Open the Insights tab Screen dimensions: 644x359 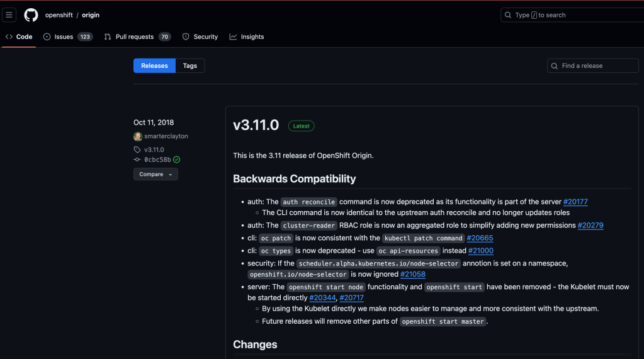[x=247, y=37]
